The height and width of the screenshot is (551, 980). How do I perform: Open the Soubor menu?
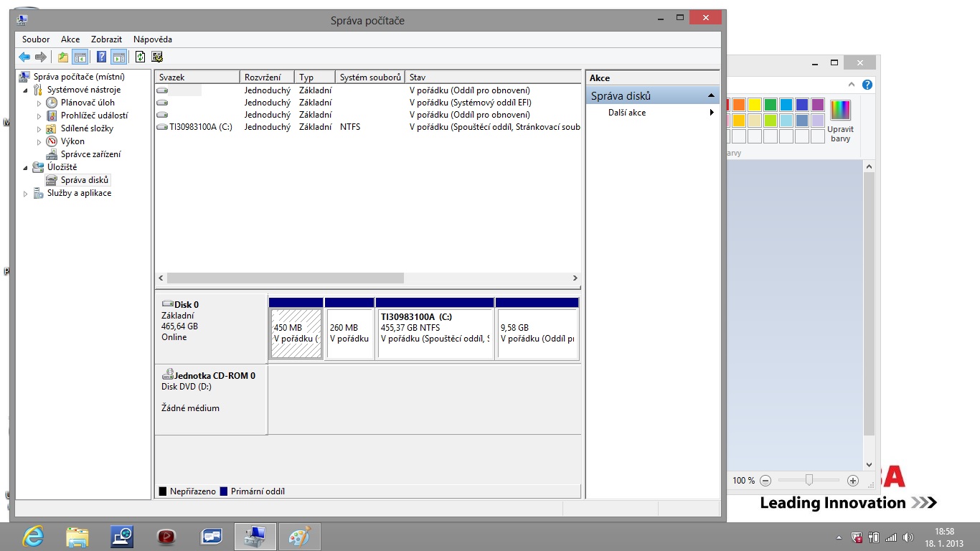(x=36, y=39)
